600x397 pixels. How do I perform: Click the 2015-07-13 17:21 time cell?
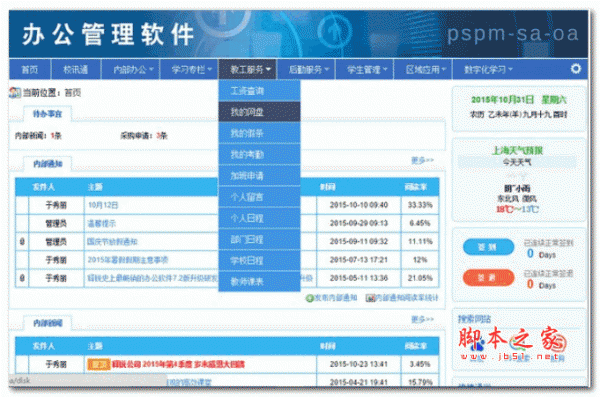point(359,260)
